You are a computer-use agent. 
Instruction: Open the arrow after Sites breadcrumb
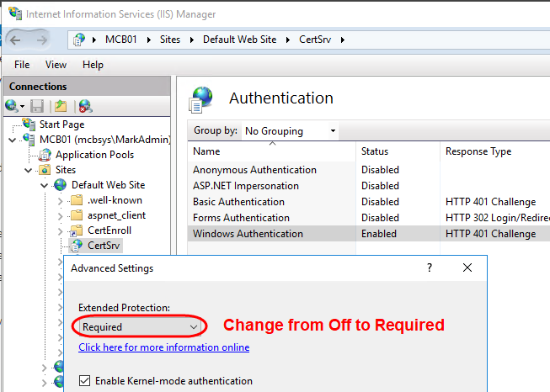192,40
